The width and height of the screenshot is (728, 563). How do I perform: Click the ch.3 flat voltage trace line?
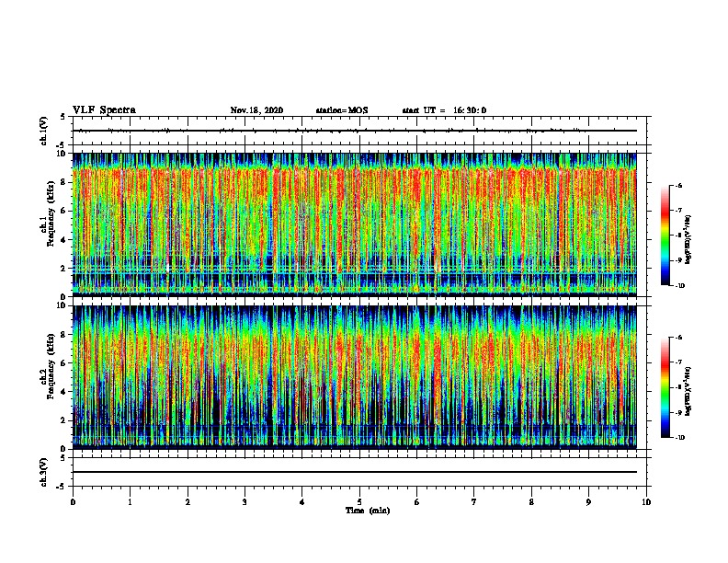[x=355, y=472]
